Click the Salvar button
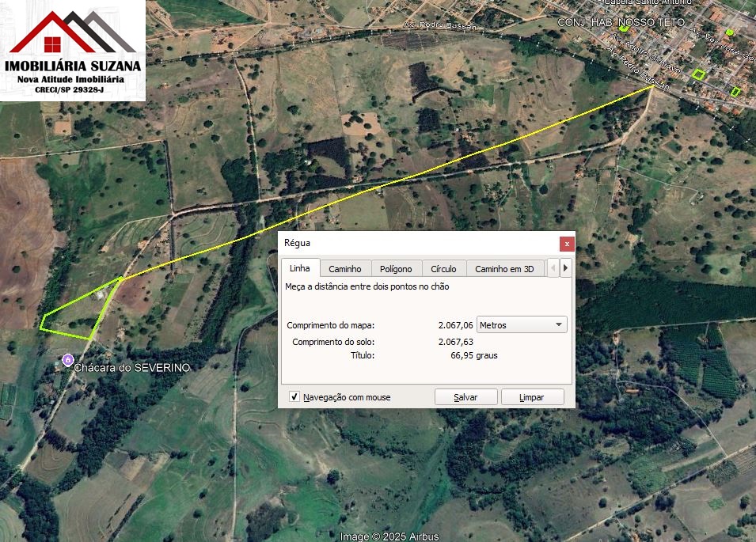The image size is (756, 542). pos(465,397)
